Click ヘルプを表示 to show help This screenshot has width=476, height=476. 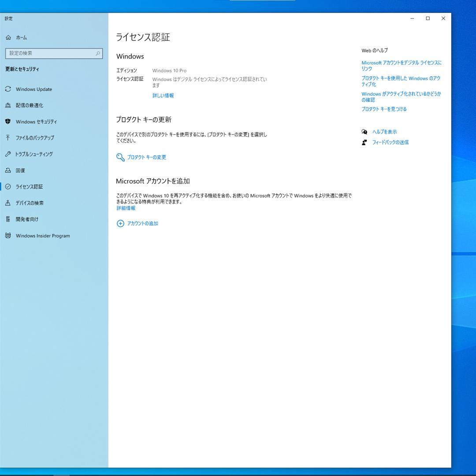point(384,131)
